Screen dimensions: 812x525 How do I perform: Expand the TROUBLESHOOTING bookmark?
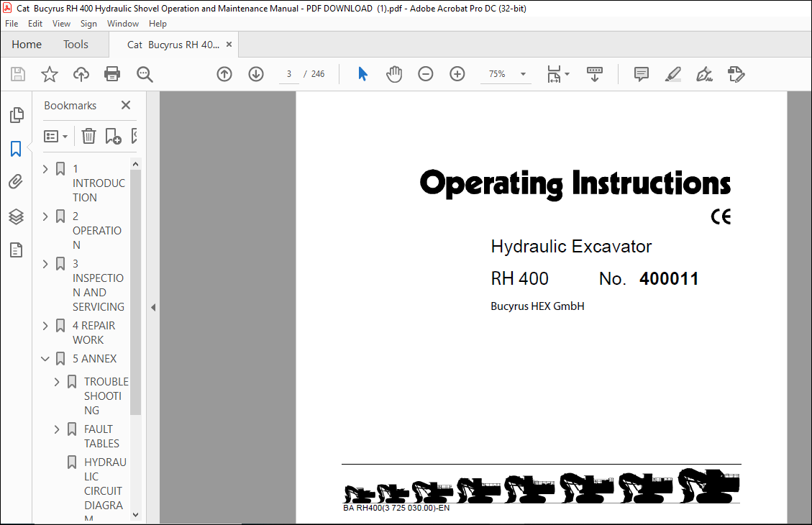57,382
